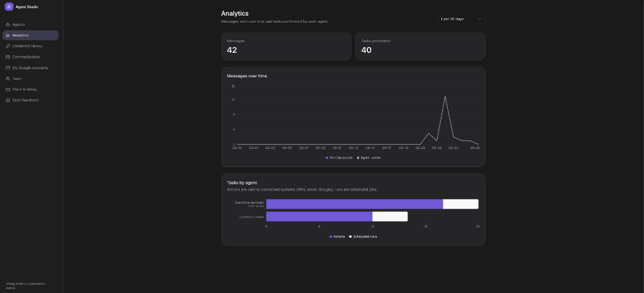Click the purple Sent by people legend swatch
The image size is (644, 293).
click(x=327, y=158)
